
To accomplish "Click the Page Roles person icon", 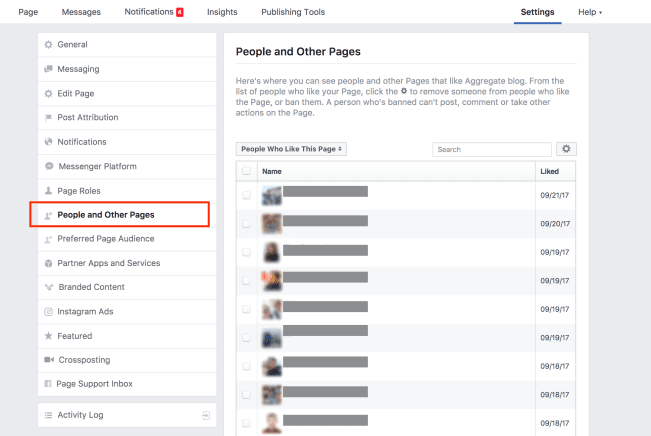I will pos(49,191).
